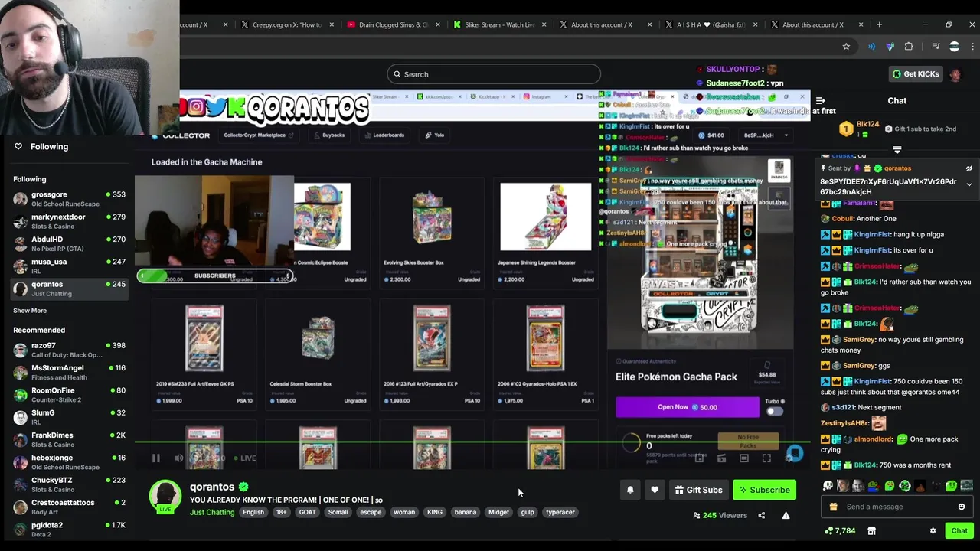This screenshot has width=980, height=551.
Task: Open the mini player icon in video controls
Action: (699, 458)
